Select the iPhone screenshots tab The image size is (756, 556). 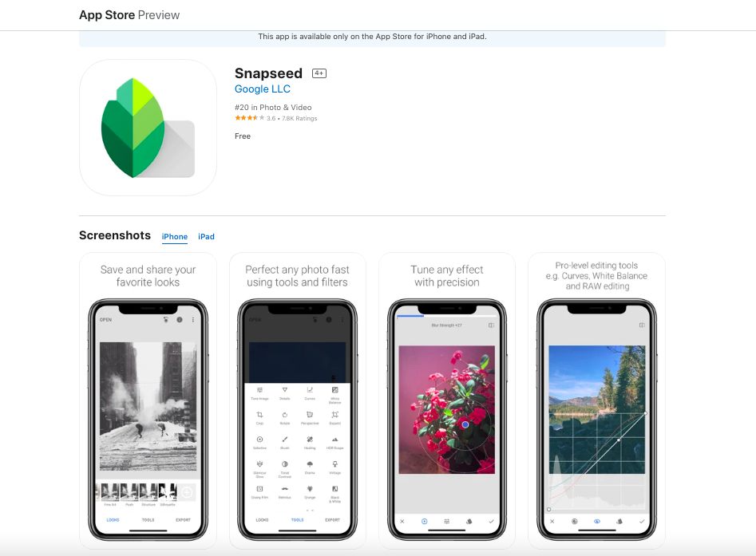coord(175,237)
